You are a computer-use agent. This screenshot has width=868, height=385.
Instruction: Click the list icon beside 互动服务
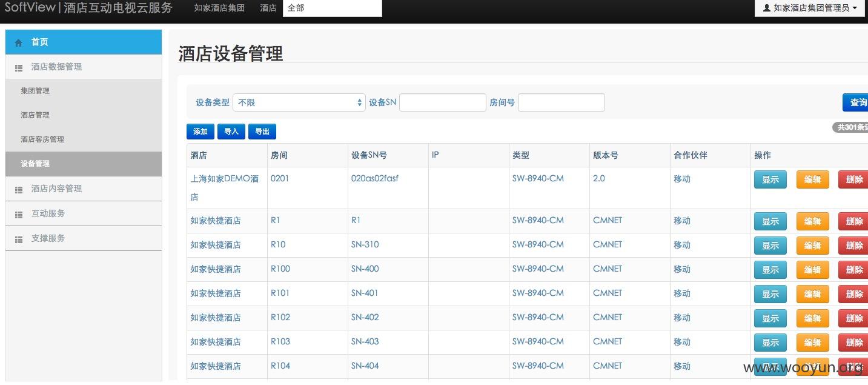19,214
